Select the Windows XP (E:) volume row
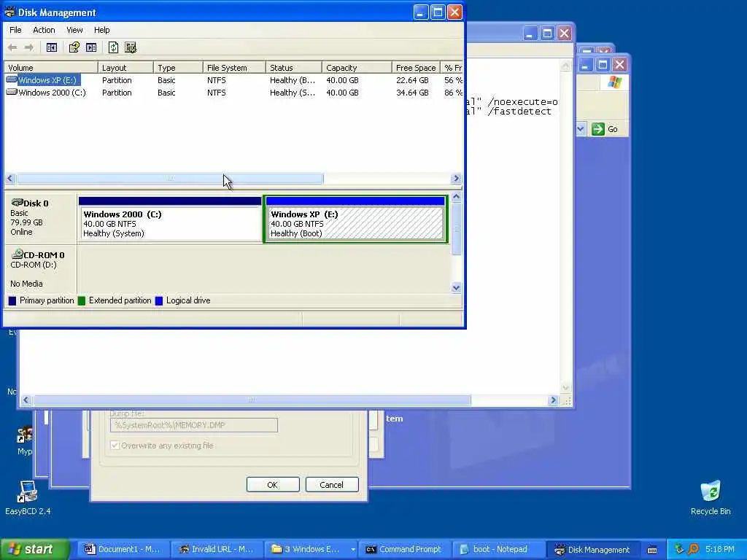This screenshot has height=560, width=747. coord(233,80)
